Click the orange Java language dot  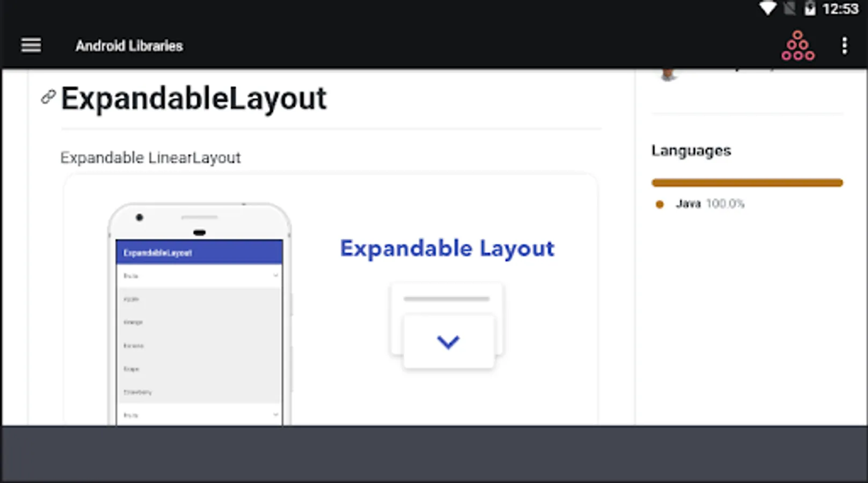click(659, 204)
